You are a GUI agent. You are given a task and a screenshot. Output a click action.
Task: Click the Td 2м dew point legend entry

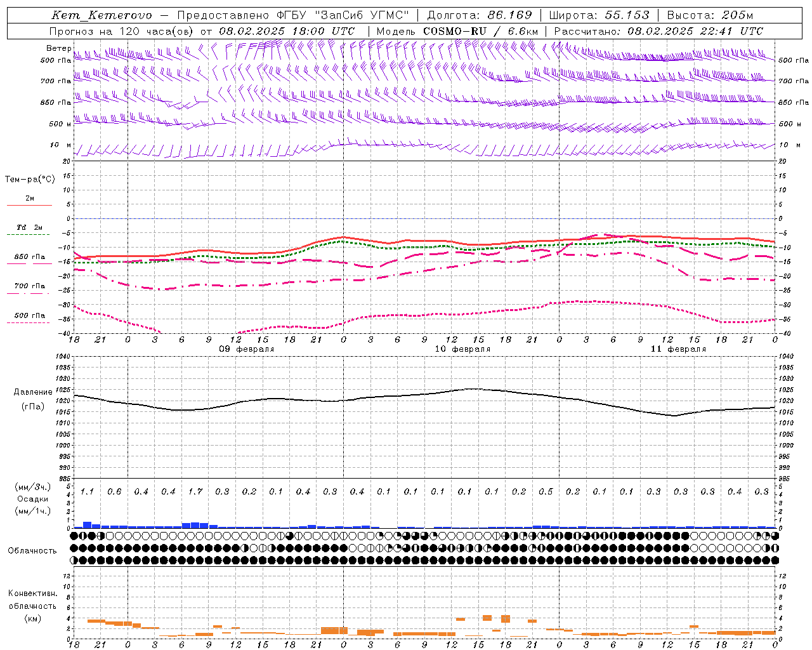click(x=30, y=227)
